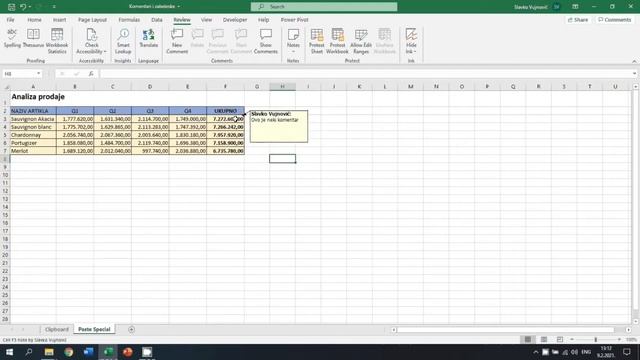Switch to the Insert tab
This screenshot has width=640, height=360.
pyautogui.click(x=59, y=20)
